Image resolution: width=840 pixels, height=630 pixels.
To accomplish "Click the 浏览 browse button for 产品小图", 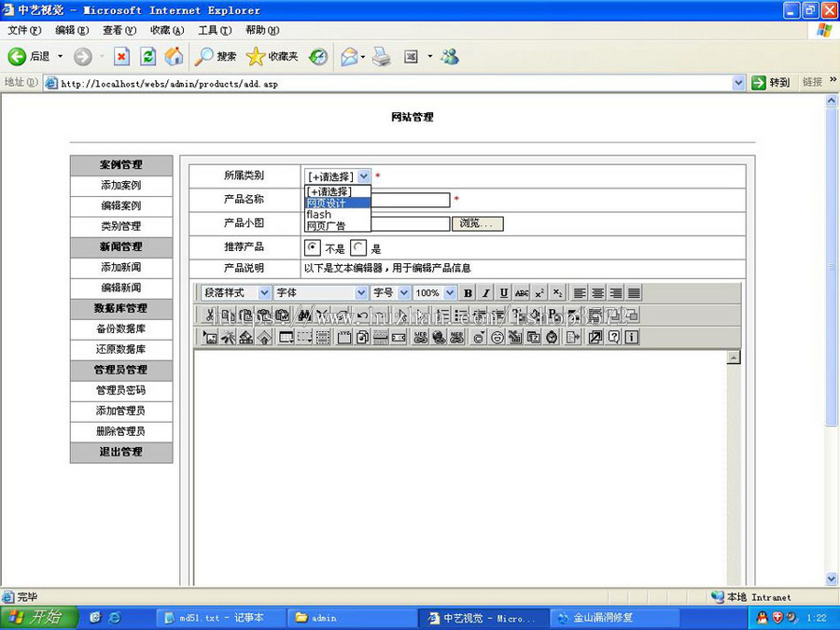I will 478,224.
